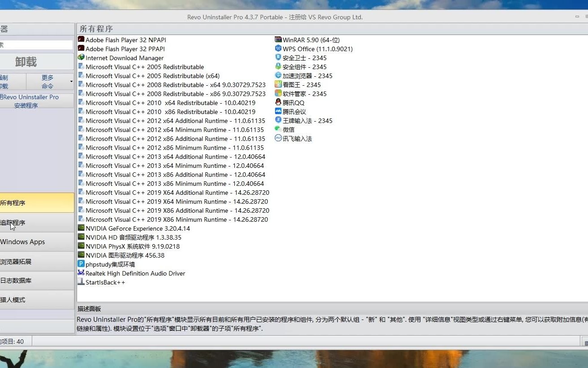Click the 安全卫士 - 2345 shield icon

[278, 57]
